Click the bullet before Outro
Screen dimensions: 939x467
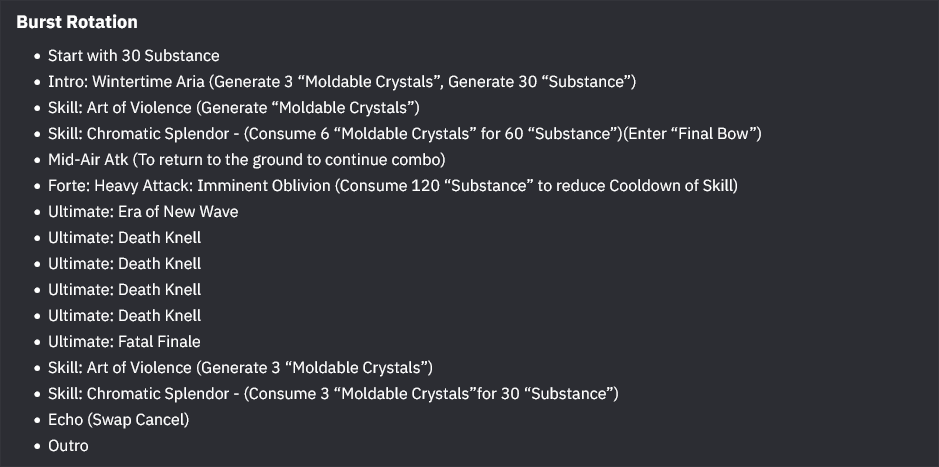pyautogui.click(x=38, y=446)
